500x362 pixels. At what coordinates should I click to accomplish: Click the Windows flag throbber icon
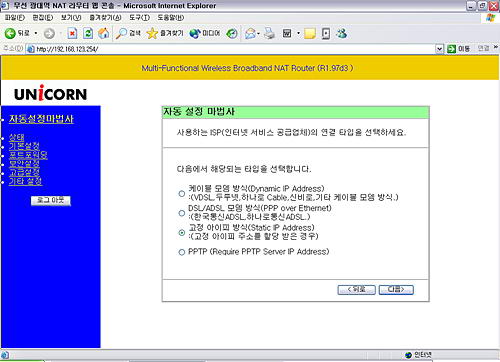(x=490, y=18)
